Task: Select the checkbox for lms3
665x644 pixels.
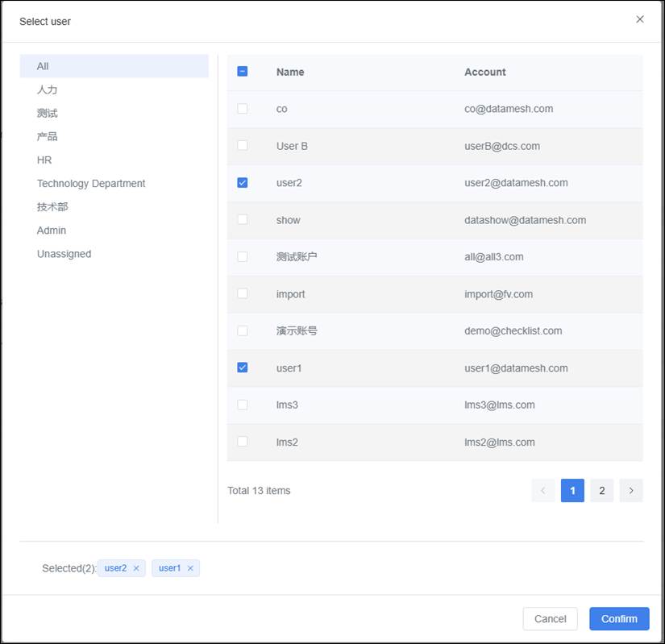Action: point(243,405)
